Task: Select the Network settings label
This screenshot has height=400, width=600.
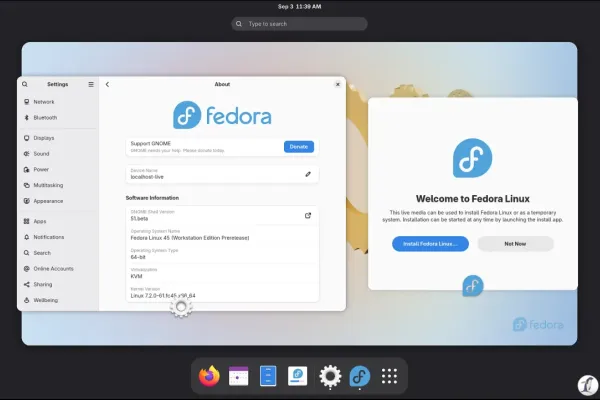Action: [x=44, y=102]
